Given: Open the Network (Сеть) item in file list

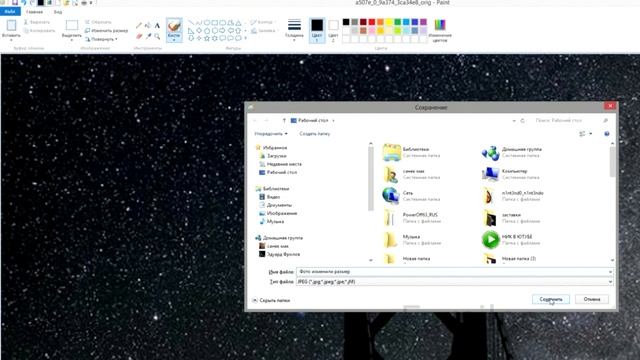Looking at the screenshot, I should (x=411, y=196).
